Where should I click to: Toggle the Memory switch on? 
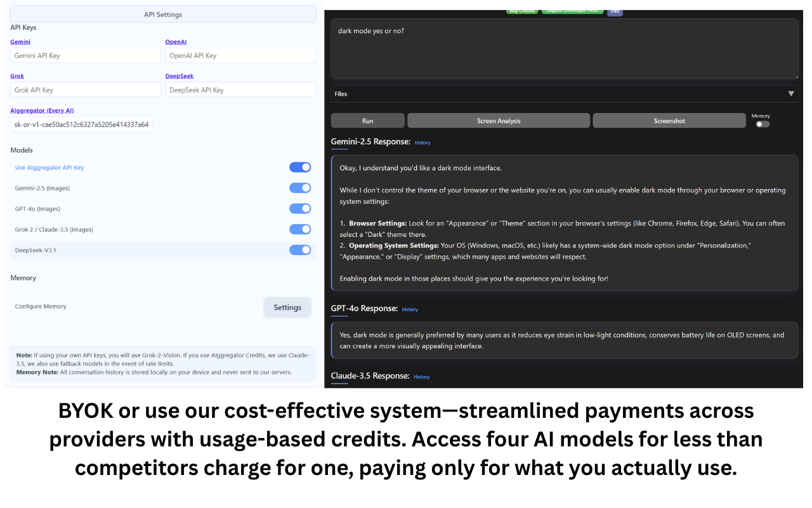tap(761, 124)
